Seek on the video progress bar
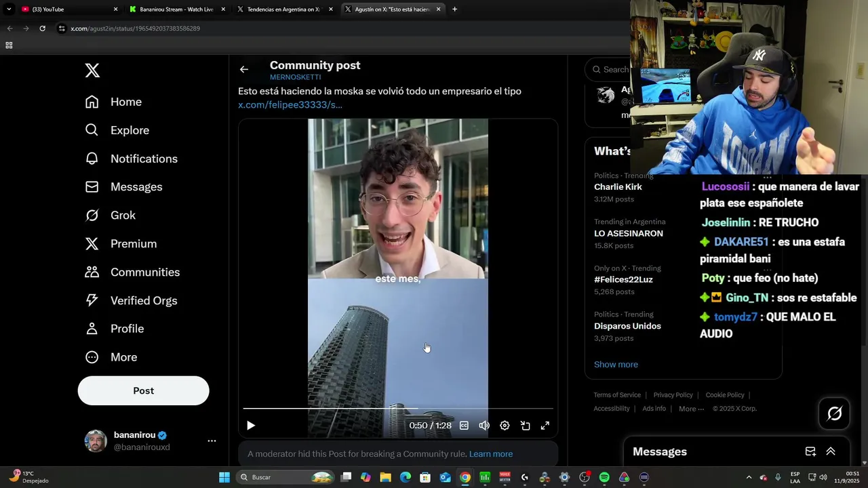 398,409
